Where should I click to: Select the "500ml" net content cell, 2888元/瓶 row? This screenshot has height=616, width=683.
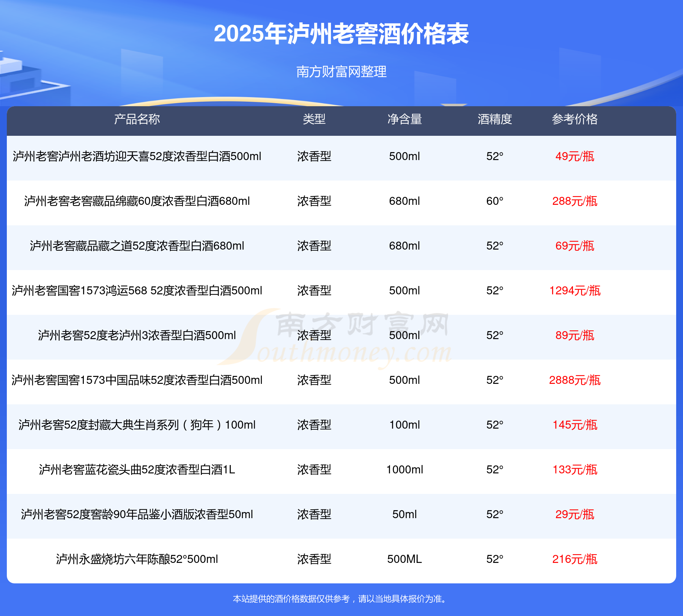point(404,380)
